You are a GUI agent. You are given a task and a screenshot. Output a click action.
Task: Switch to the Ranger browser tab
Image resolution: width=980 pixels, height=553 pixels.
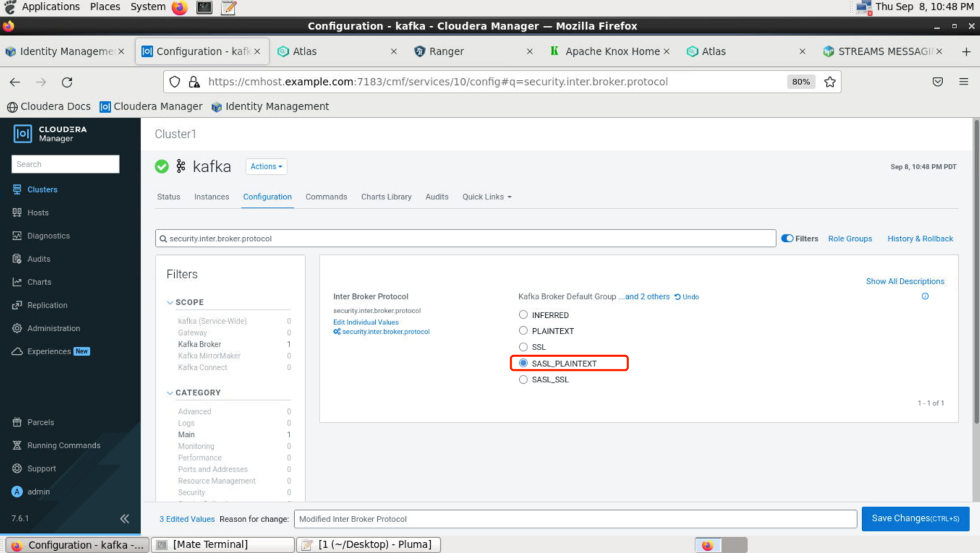point(473,51)
